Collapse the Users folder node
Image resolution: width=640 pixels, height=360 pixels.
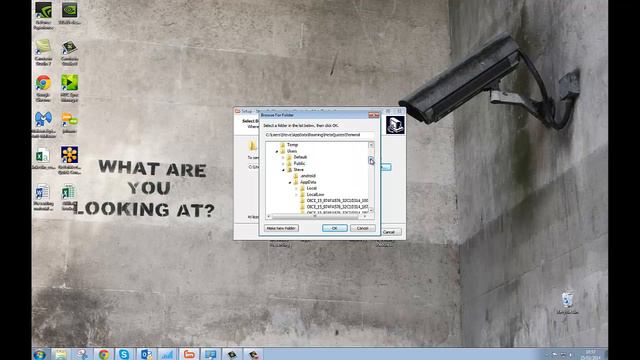pyautogui.click(x=277, y=151)
